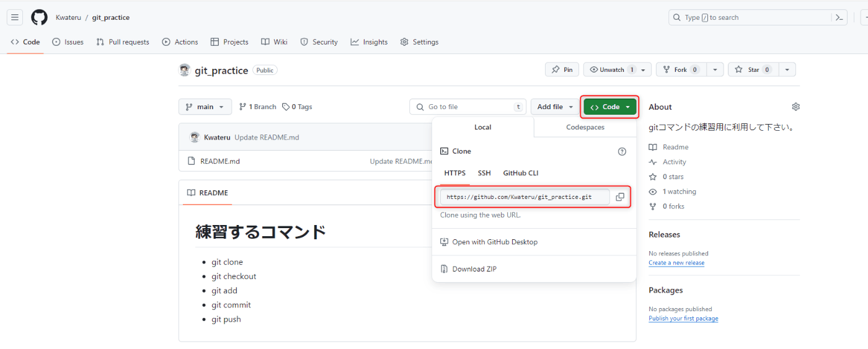Click 'git checkout' list item text
This screenshot has height=349, width=868.
coord(234,276)
